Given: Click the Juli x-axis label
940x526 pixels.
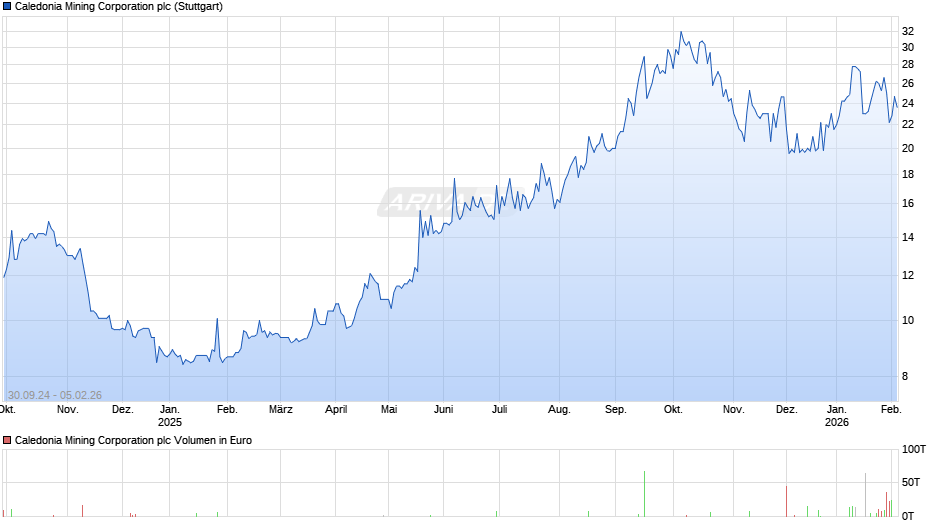Looking at the screenshot, I should pyautogui.click(x=499, y=410).
